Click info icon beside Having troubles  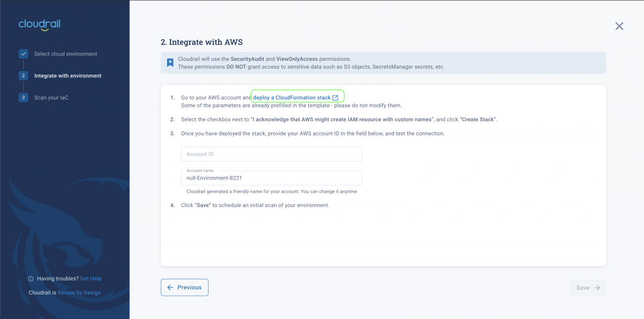(x=31, y=279)
